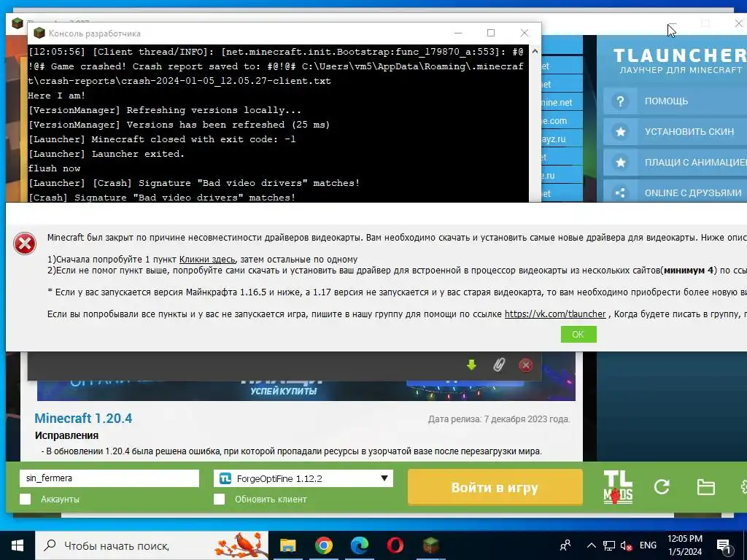
Task: Toggle the Аккаунты checkbox
Action: [x=26, y=499]
